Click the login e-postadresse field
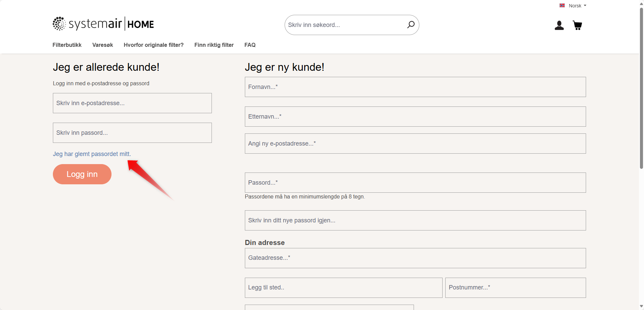 coord(132,103)
